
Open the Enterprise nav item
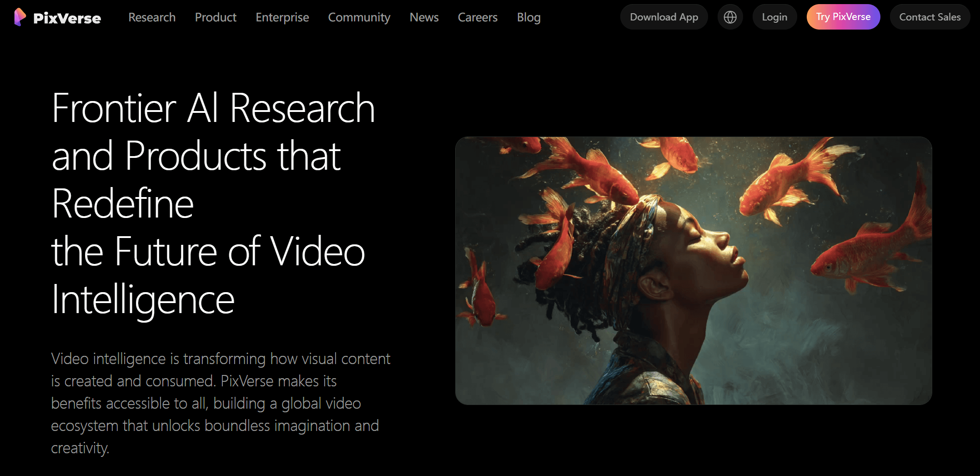[x=282, y=17]
